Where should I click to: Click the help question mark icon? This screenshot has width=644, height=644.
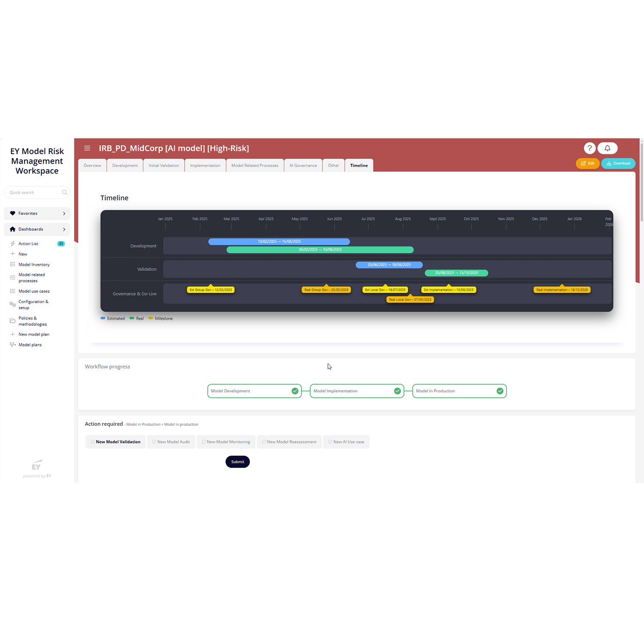point(589,148)
